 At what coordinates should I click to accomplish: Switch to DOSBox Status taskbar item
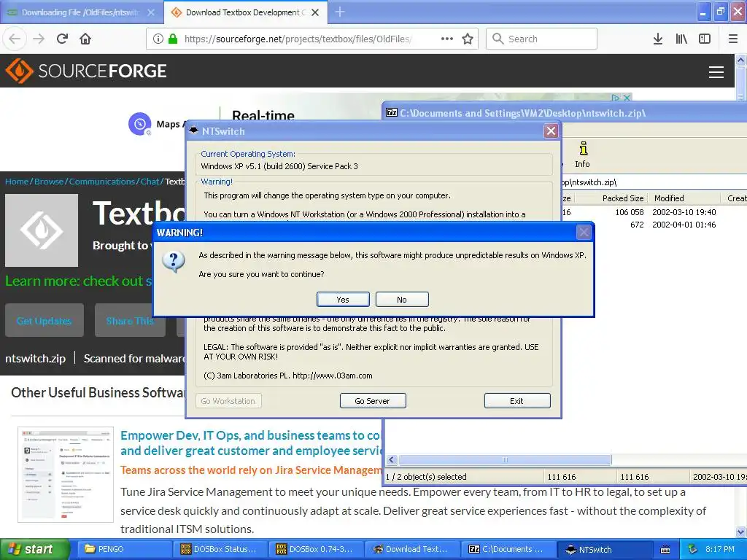point(219,549)
